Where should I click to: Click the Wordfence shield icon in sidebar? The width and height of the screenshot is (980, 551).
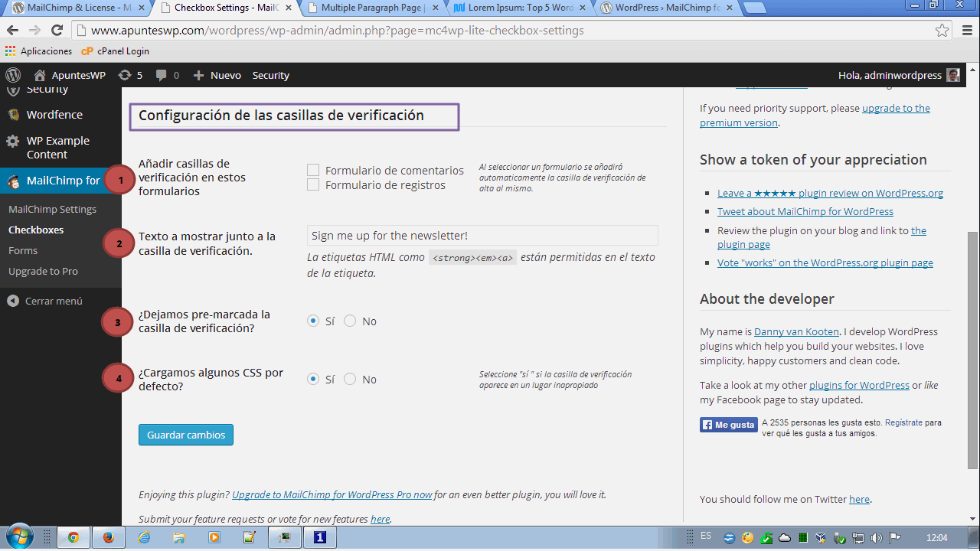point(13,115)
